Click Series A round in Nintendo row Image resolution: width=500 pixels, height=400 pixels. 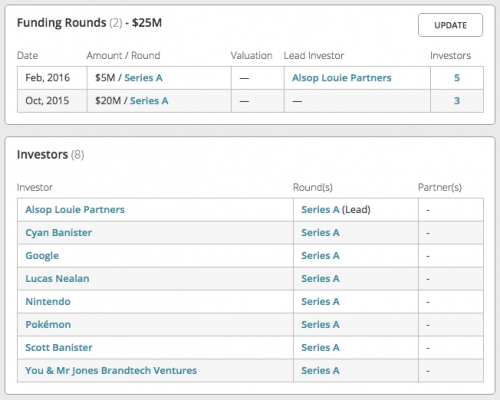click(x=320, y=302)
